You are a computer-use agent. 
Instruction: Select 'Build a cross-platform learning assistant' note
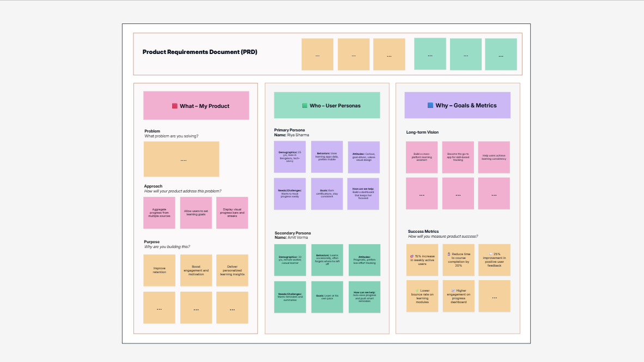[x=422, y=158]
